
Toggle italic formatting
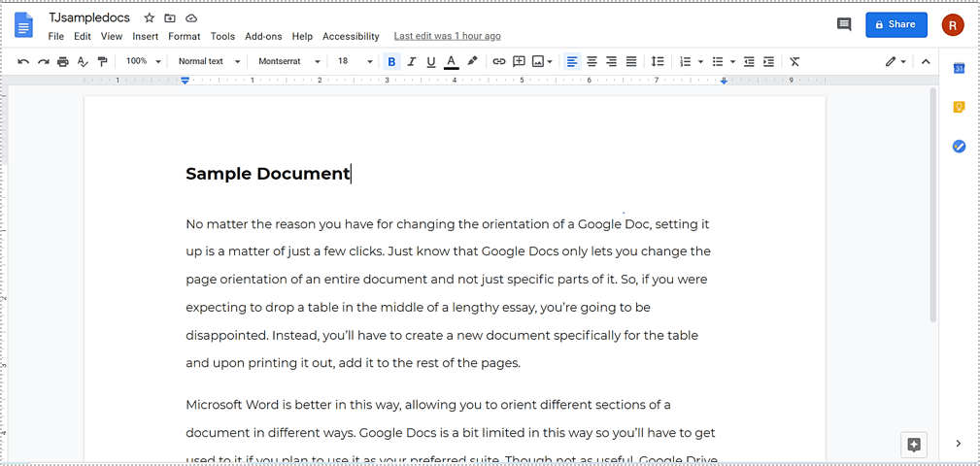(x=412, y=61)
